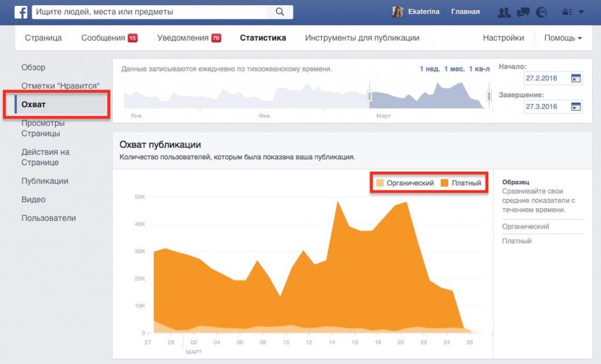Toggle Органический series in chart legend
The image size is (601, 364).
[x=404, y=183]
